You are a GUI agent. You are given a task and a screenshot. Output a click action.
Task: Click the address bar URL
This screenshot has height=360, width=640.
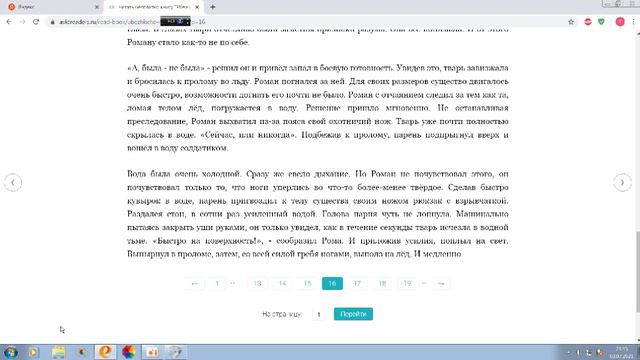[132, 22]
